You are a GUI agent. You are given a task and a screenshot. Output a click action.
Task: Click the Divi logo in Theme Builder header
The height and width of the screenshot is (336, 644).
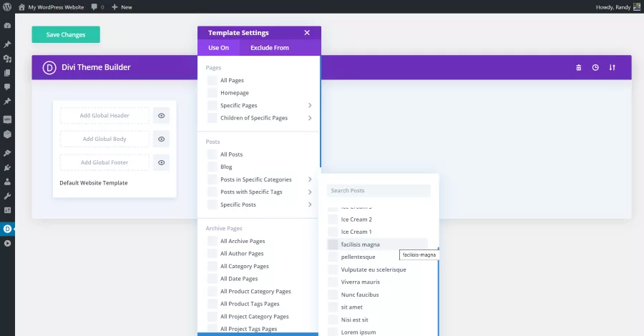[49, 67]
